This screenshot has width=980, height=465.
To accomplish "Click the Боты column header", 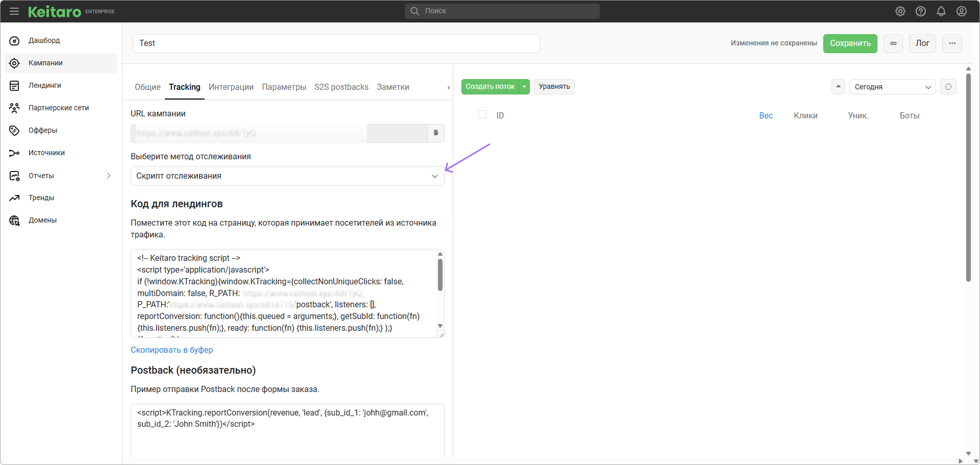I will pos(909,116).
